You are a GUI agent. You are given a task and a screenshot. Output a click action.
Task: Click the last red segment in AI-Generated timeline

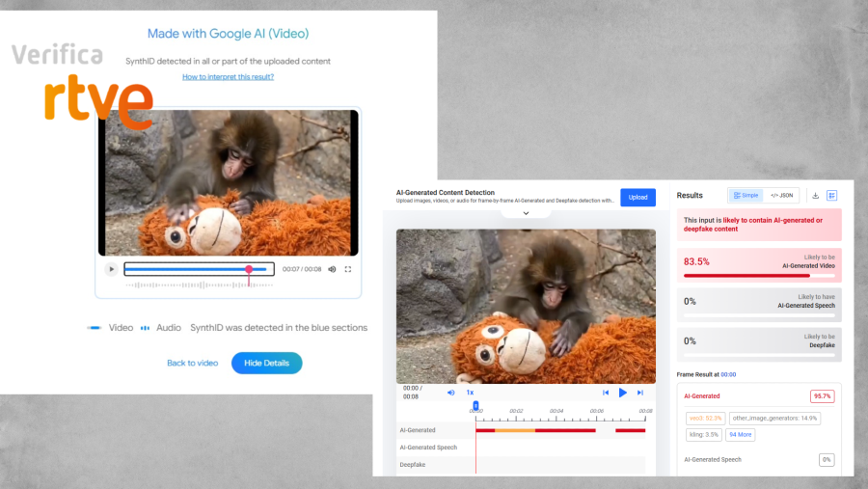click(x=631, y=430)
